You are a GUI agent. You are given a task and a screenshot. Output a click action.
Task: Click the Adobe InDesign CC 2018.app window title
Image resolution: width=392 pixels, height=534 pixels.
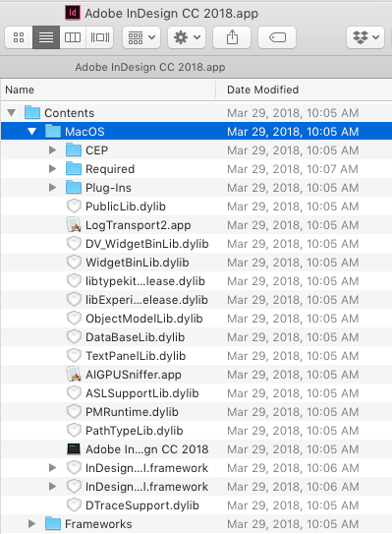172,14
